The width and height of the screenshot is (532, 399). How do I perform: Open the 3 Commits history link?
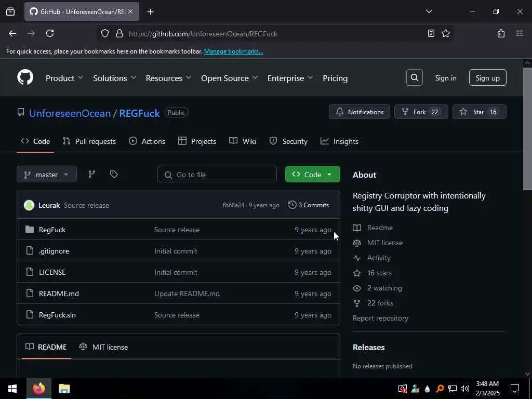pos(309,205)
